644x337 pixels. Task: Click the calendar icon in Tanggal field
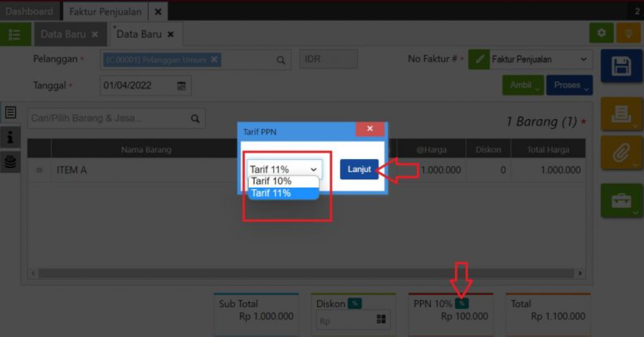[181, 85]
